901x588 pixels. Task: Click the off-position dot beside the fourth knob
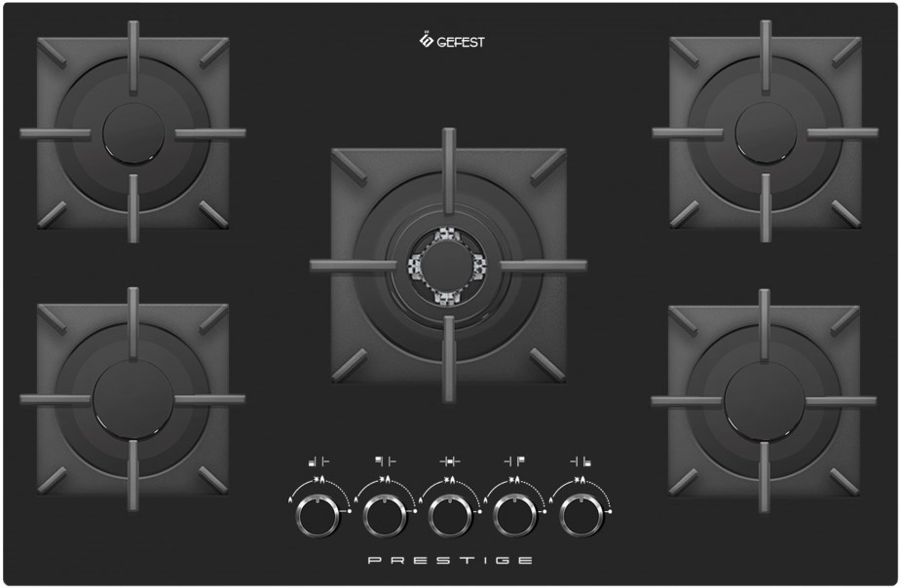544,511
